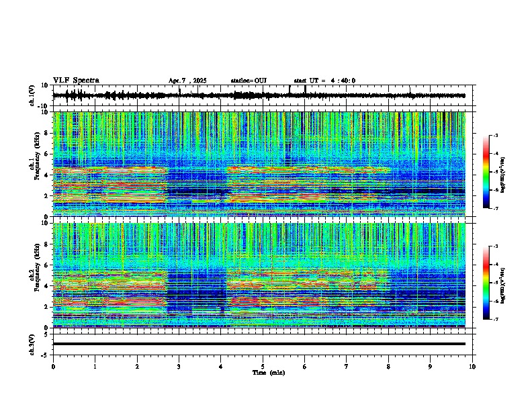
Task: Click the ch.2 spectrogram color scale bar
Action: (x=486, y=283)
